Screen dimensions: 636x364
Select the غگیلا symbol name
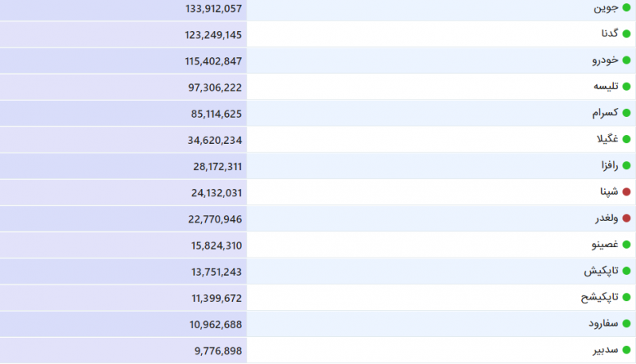pos(603,139)
